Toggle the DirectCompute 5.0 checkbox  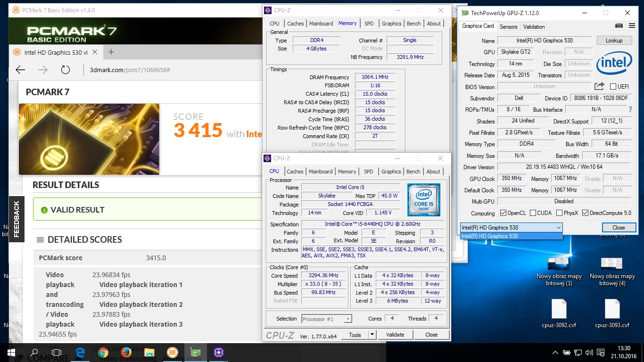[586, 213]
